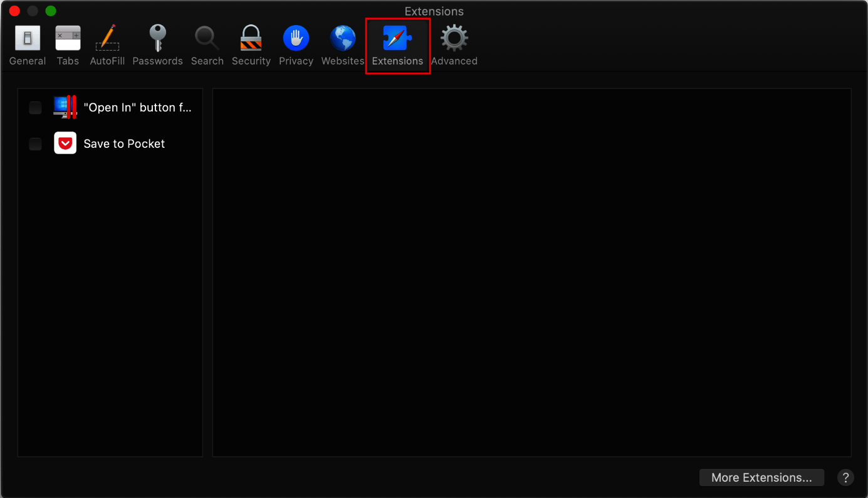Switch to the Extensions tab
Screen dimensions: 868x498
[397, 44]
